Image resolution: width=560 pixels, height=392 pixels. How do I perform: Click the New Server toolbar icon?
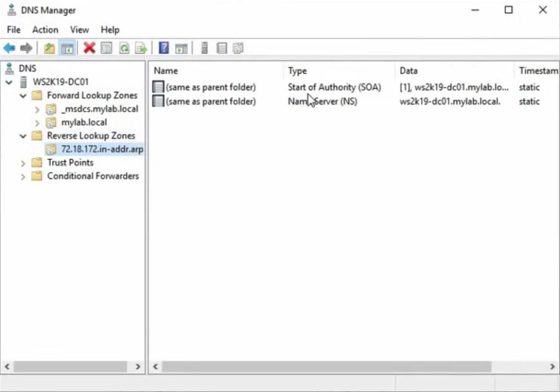coord(205,48)
